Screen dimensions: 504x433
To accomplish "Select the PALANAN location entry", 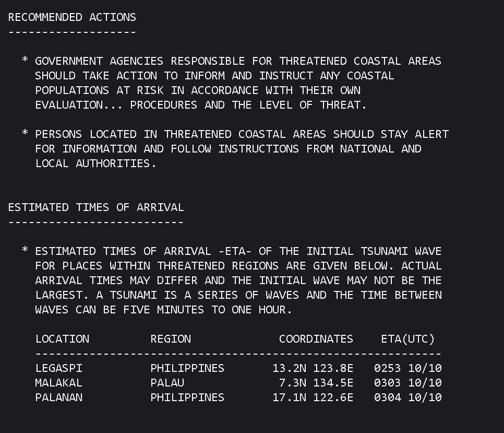I will coord(58,397).
